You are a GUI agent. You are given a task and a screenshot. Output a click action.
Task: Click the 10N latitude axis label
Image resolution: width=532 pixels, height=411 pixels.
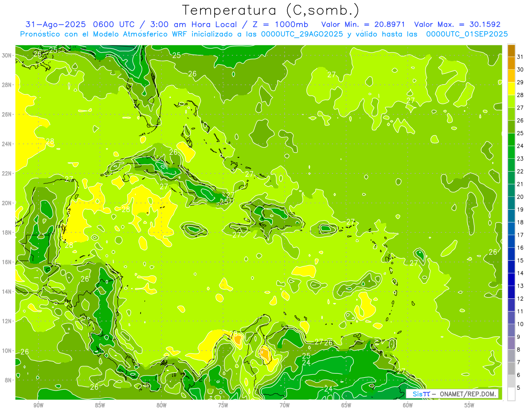coord(7,351)
